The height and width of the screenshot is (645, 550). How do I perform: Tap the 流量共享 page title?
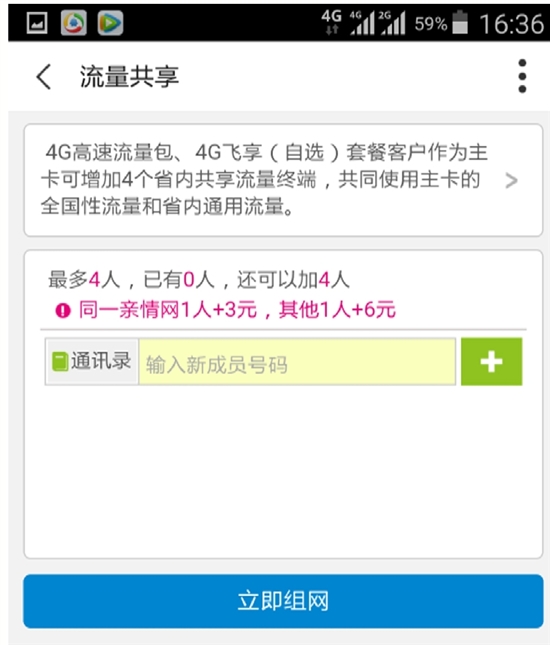point(129,77)
